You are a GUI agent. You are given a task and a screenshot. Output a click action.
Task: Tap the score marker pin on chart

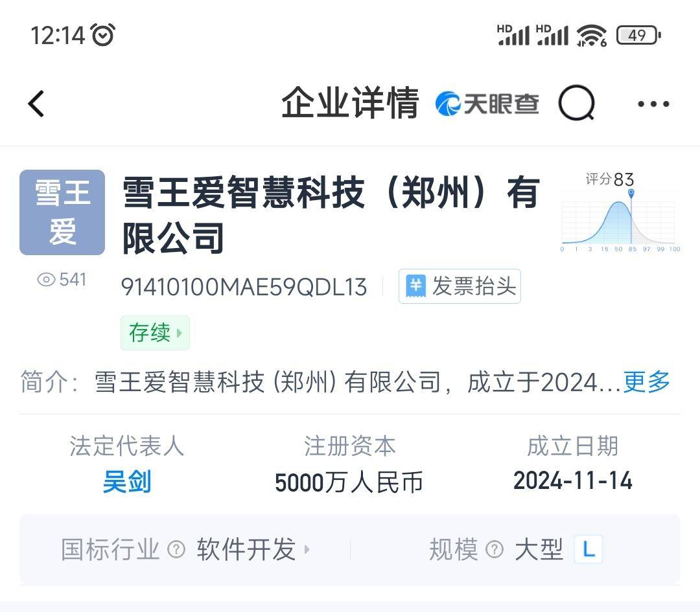(x=631, y=193)
